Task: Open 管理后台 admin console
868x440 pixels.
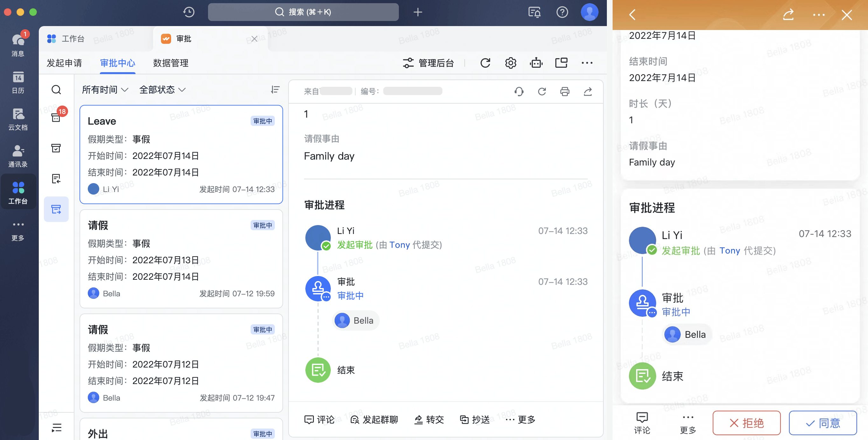Action: [x=428, y=63]
